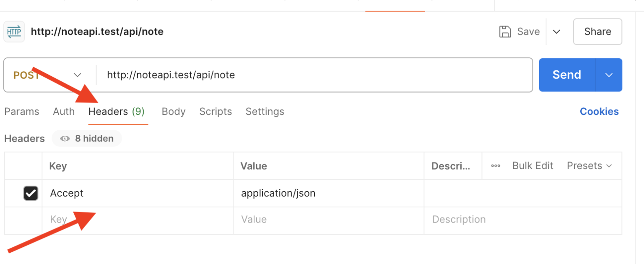644x264 pixels.
Task: Click the empty Key field in new row
Action: (138, 220)
